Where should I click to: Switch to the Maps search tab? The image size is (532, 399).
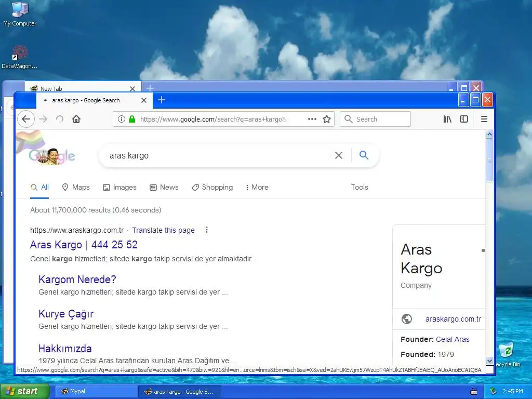pyautogui.click(x=76, y=187)
